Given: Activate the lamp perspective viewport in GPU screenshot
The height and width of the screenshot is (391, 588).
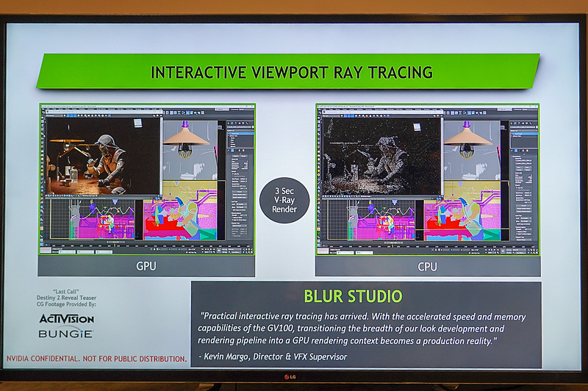Looking at the screenshot, I should (x=190, y=151).
